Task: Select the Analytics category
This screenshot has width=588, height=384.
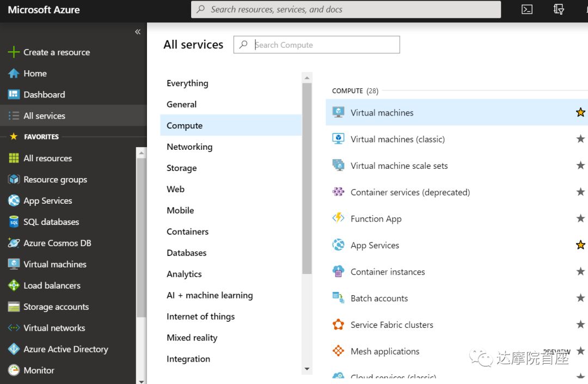Action: click(x=231, y=274)
